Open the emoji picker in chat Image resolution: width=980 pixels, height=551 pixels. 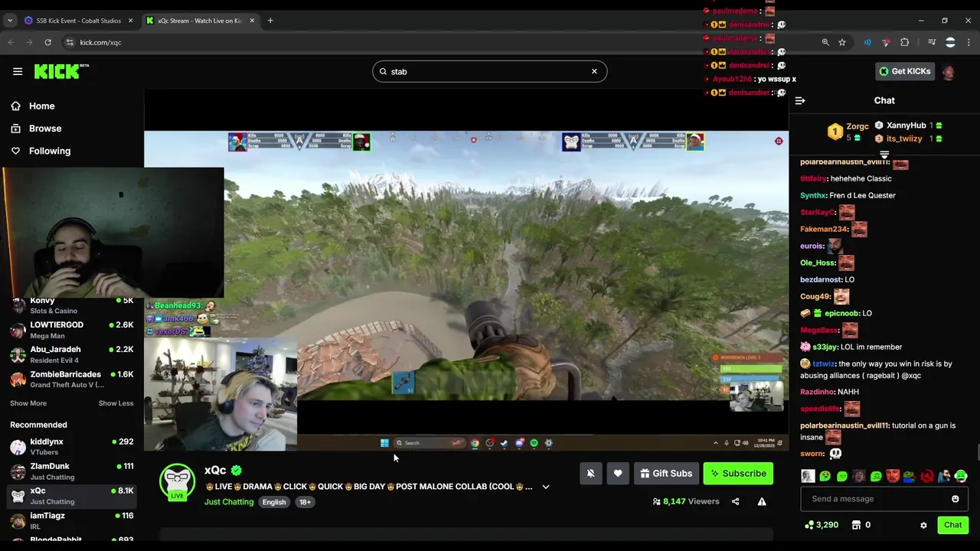point(955,499)
